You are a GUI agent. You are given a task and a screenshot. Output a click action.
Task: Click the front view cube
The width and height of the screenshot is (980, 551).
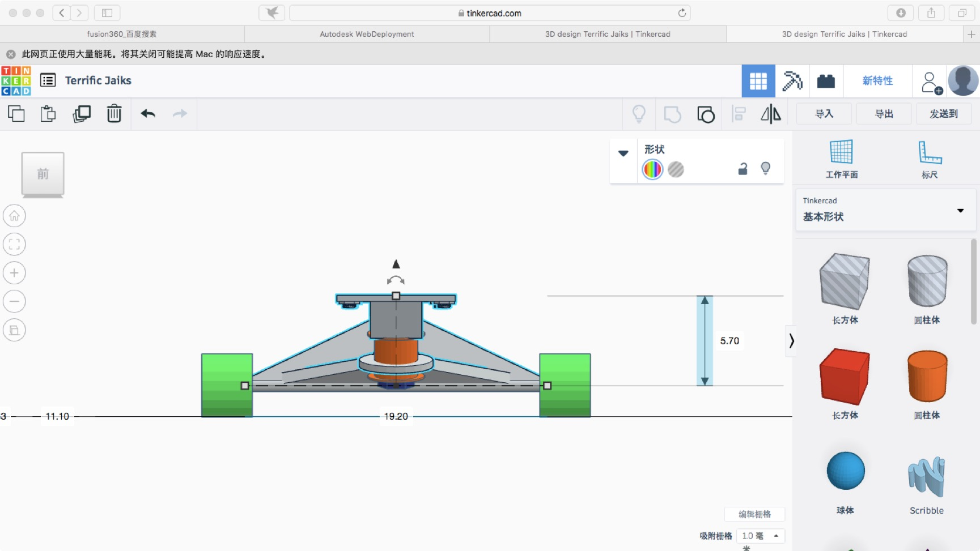[x=43, y=174]
